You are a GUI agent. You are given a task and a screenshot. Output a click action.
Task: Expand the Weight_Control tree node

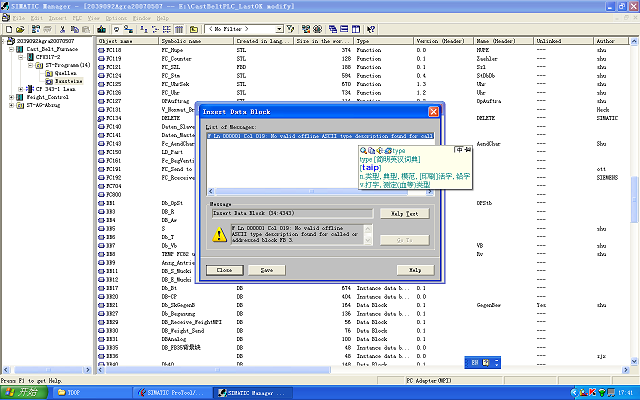[x=11, y=97]
